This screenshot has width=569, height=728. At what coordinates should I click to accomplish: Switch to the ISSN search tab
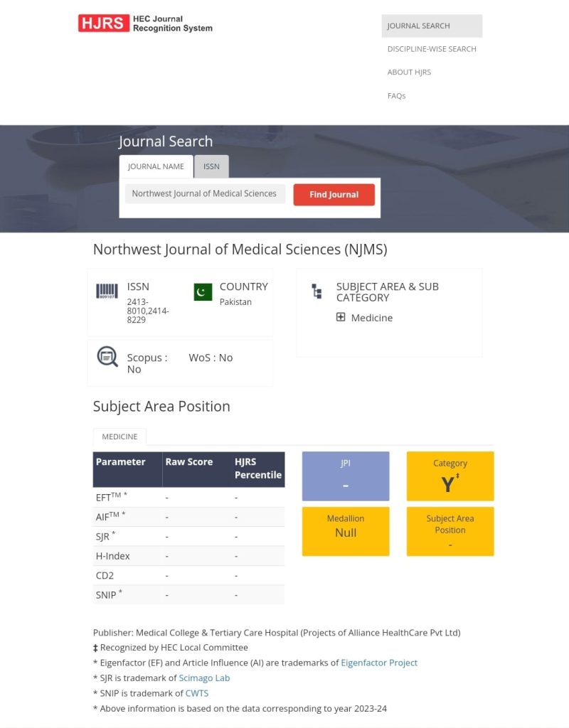tap(211, 166)
